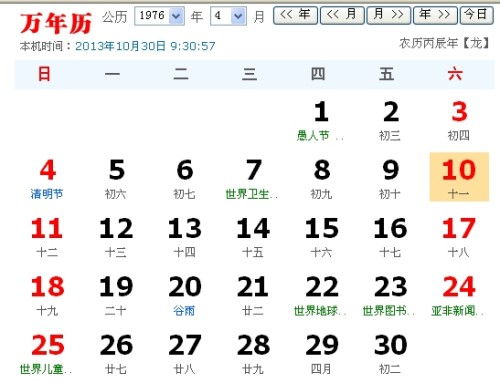Image resolution: width=500 pixels, height=383 pixels.
Task: Select April 26 labeled 廿七
Action: (116, 354)
